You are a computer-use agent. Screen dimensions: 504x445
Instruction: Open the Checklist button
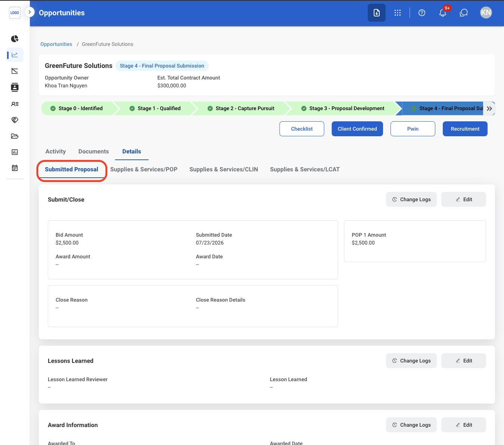coord(302,129)
